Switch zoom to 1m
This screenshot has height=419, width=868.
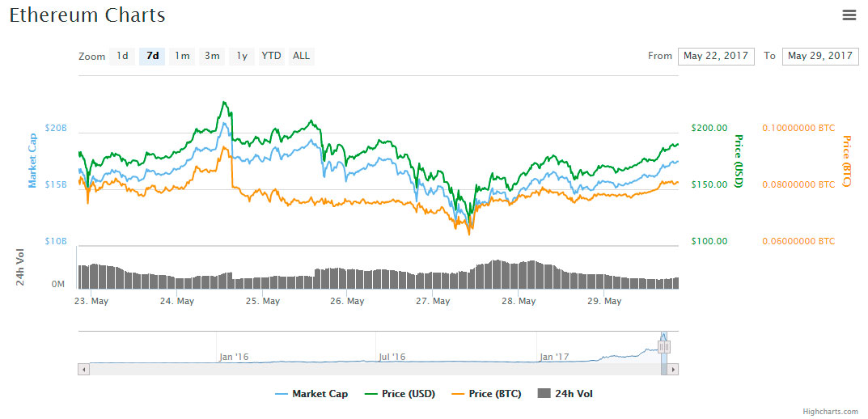[x=182, y=56]
